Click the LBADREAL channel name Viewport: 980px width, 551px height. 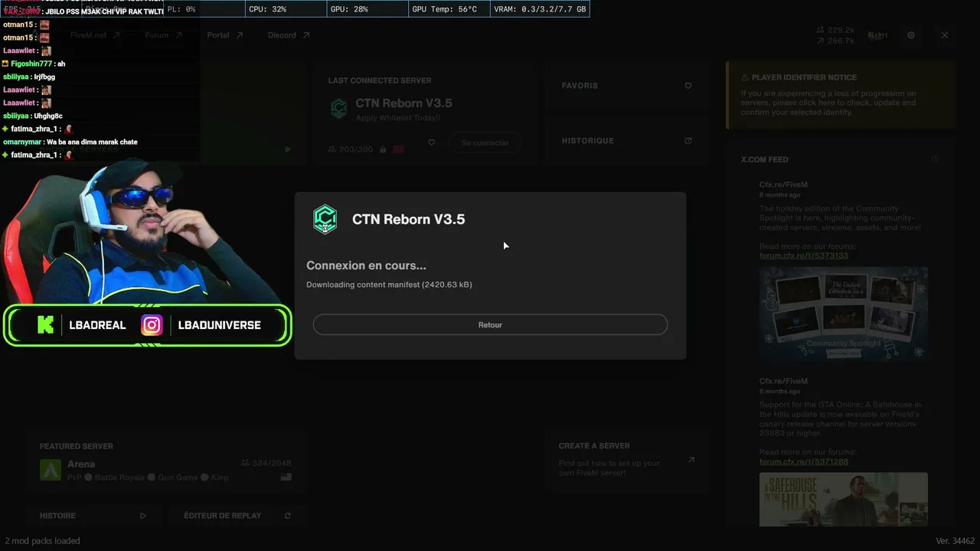pos(97,325)
